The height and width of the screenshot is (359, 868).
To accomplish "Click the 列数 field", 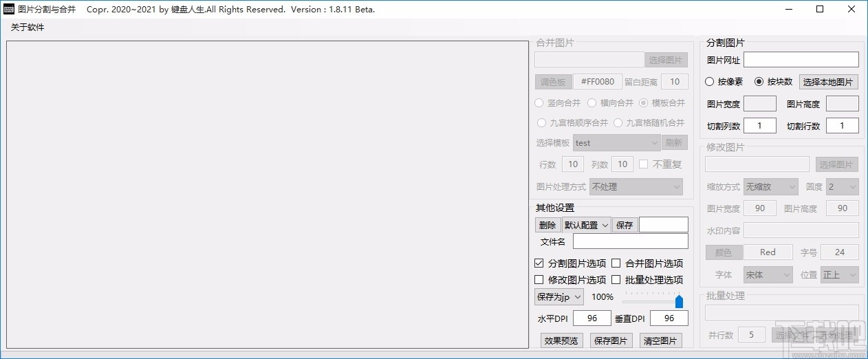I will [x=622, y=164].
